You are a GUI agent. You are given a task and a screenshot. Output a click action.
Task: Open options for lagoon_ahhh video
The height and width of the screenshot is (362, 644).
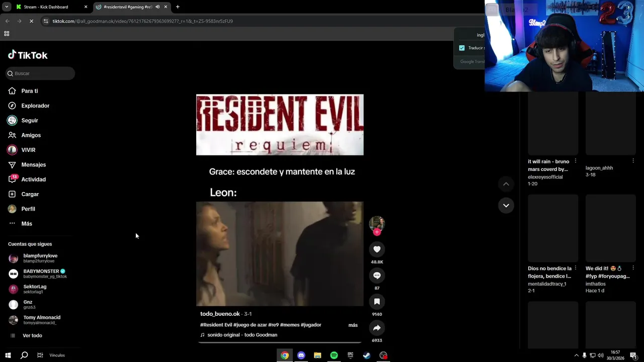point(633,161)
